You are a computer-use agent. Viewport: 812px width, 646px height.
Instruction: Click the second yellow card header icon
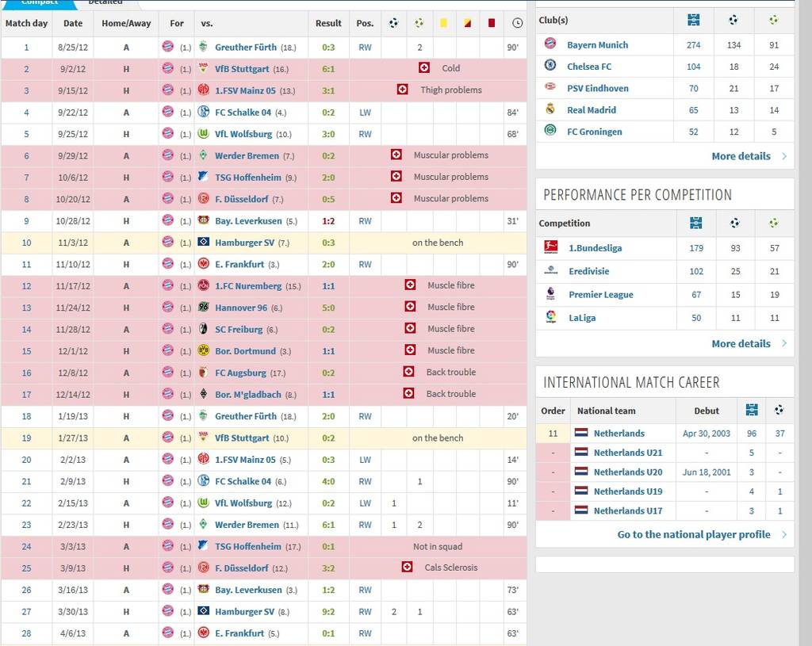(x=468, y=23)
